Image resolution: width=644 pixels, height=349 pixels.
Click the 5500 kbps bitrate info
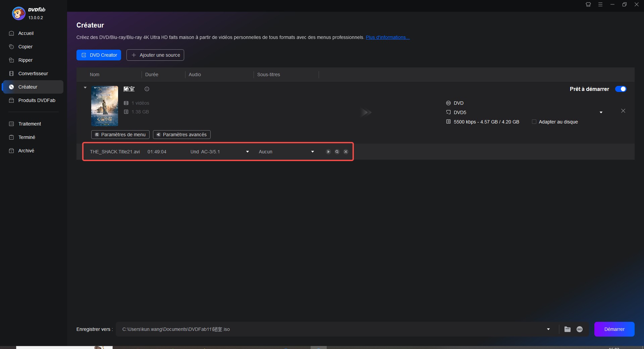click(486, 122)
